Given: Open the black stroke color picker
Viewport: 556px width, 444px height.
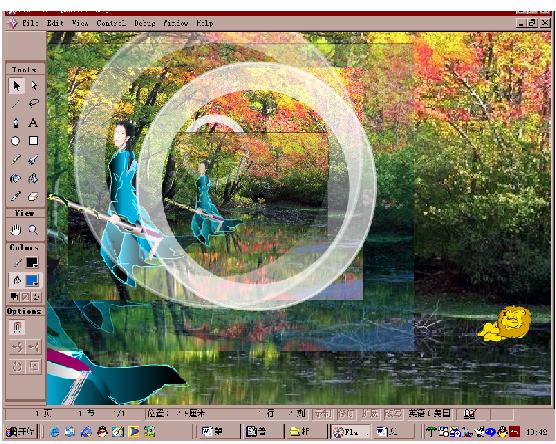Looking at the screenshot, I should tap(32, 262).
